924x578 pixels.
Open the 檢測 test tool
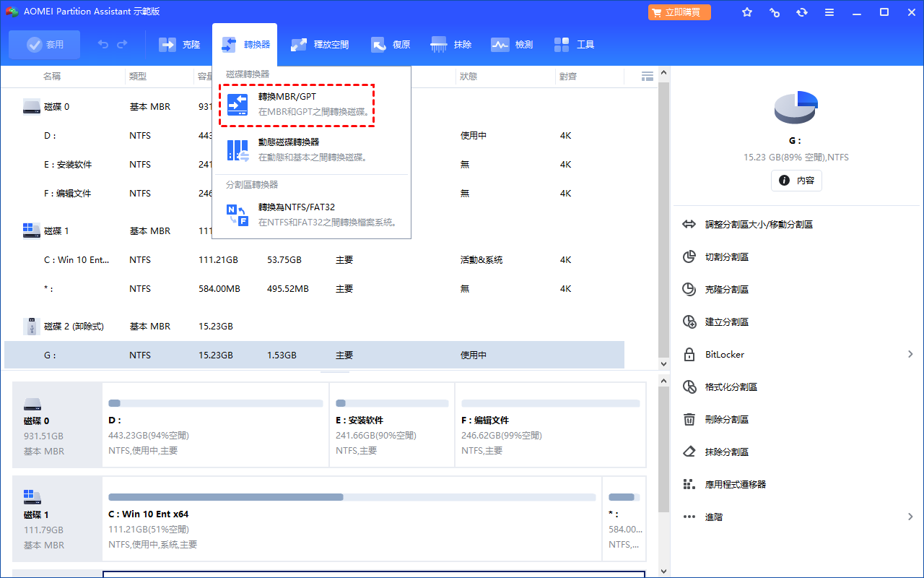[512, 45]
